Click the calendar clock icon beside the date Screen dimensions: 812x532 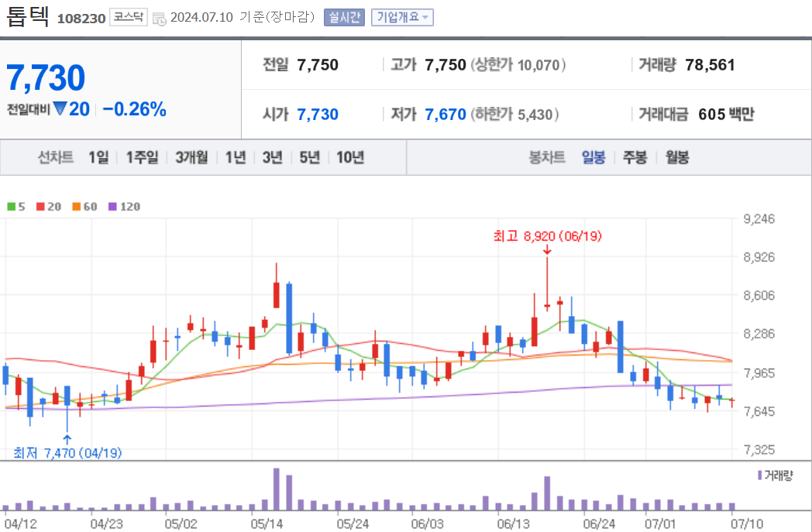coord(159,19)
